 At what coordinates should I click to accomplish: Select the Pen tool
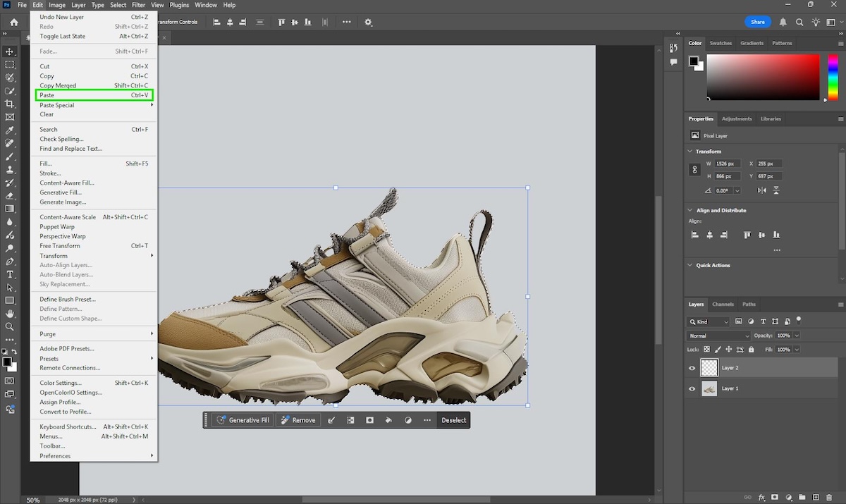point(10,262)
